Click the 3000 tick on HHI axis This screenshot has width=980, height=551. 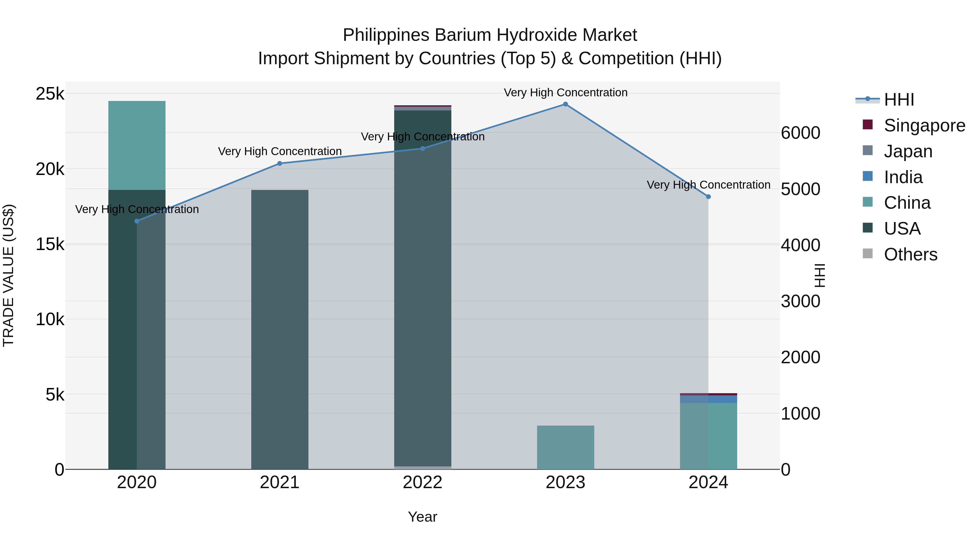tap(800, 301)
